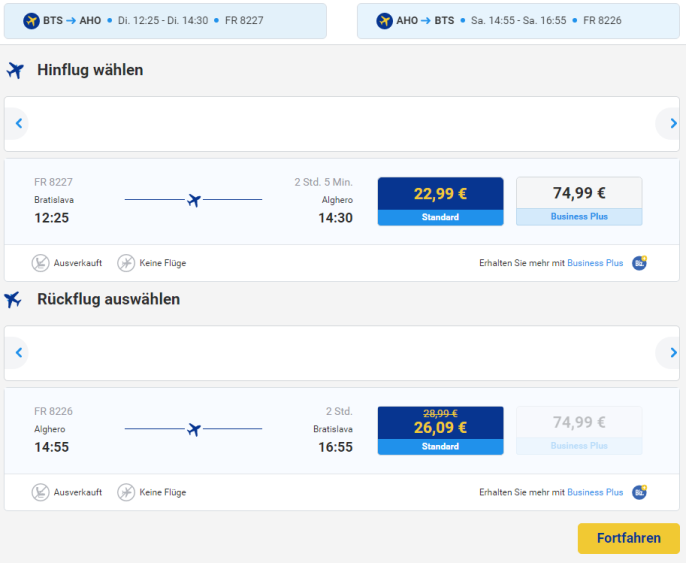Select the 26,09 € Standard return fare
686x563 pixels.
[441, 430]
